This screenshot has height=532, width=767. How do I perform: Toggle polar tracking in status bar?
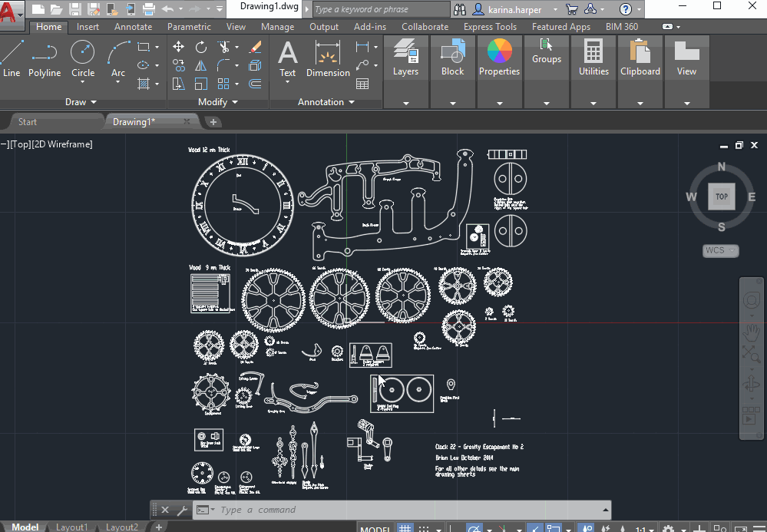coord(475,529)
